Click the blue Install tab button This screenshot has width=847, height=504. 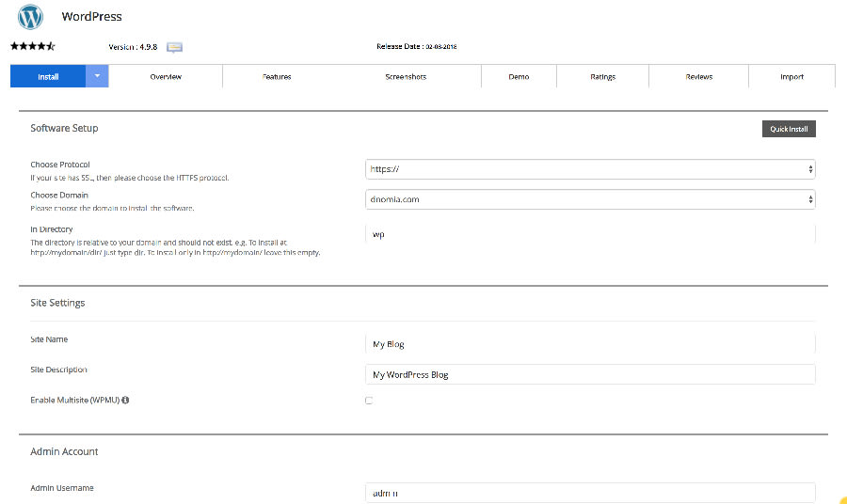[48, 76]
